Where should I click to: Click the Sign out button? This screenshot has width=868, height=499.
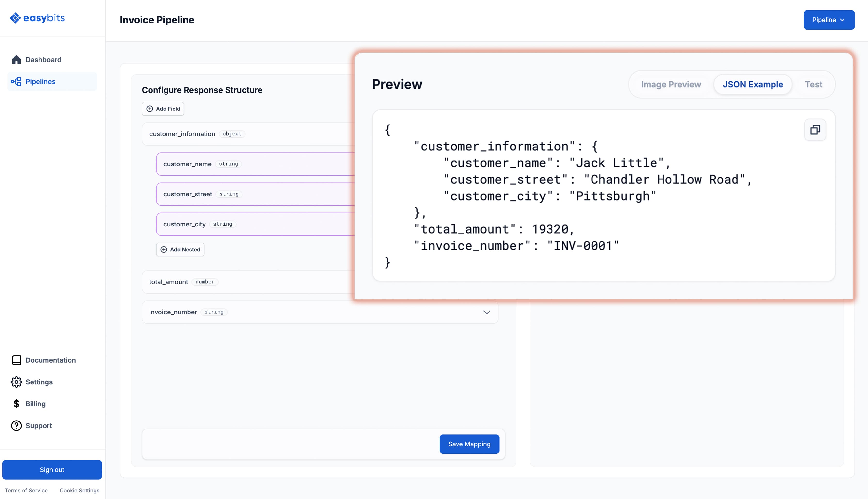click(x=52, y=469)
